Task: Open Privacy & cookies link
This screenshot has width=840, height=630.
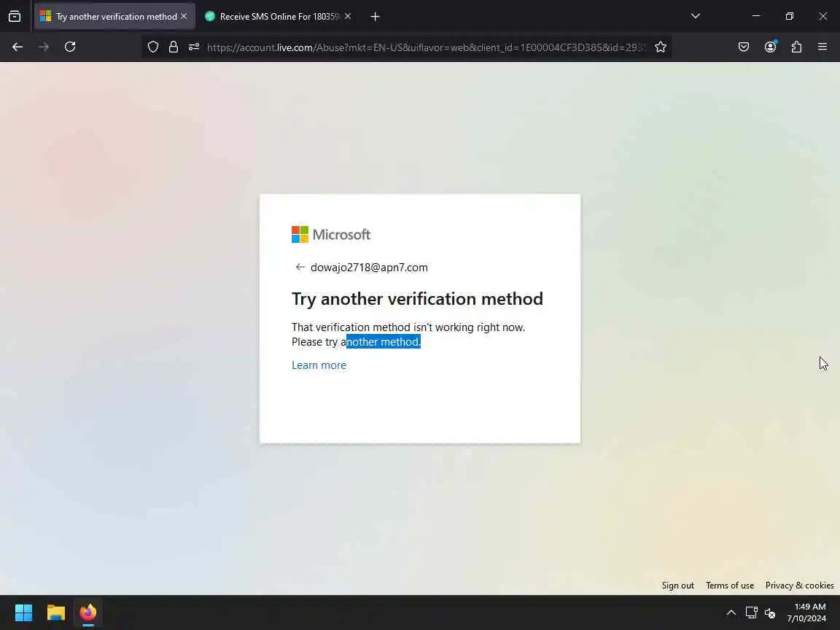Action: click(799, 585)
